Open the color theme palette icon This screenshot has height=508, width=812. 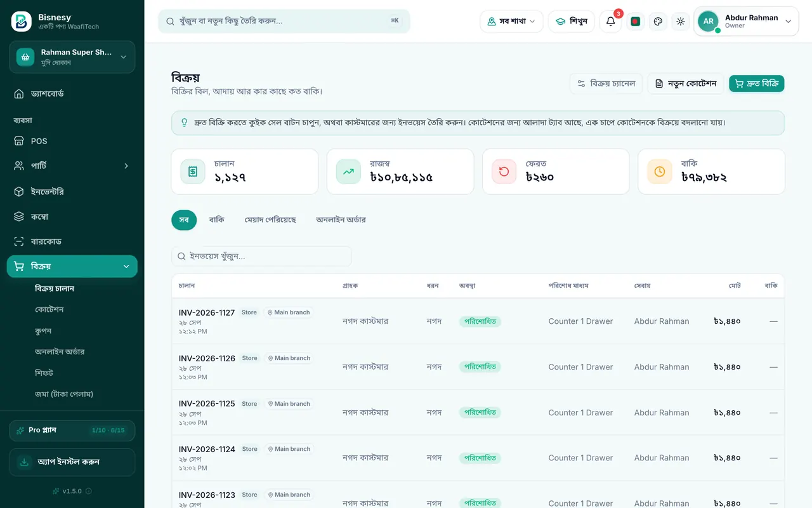point(658,21)
